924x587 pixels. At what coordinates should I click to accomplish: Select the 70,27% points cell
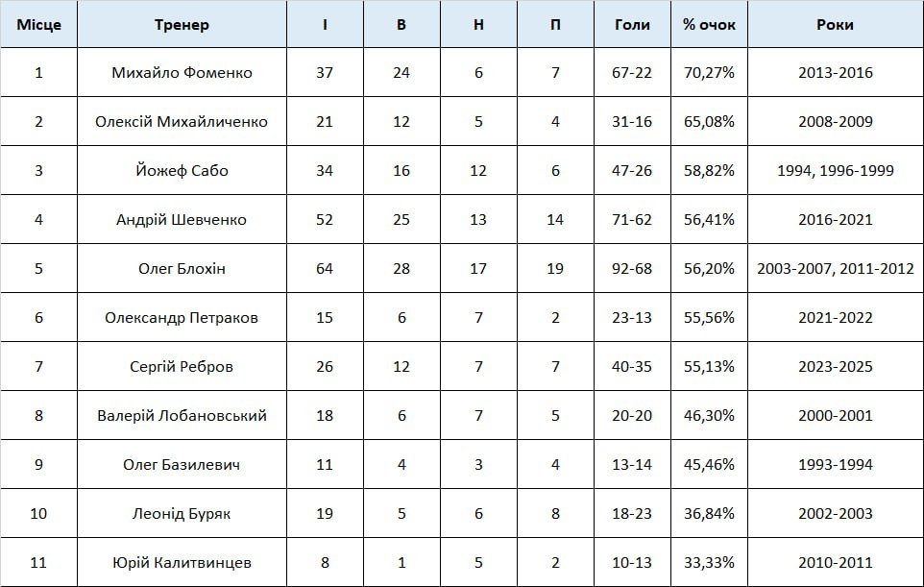click(x=709, y=73)
